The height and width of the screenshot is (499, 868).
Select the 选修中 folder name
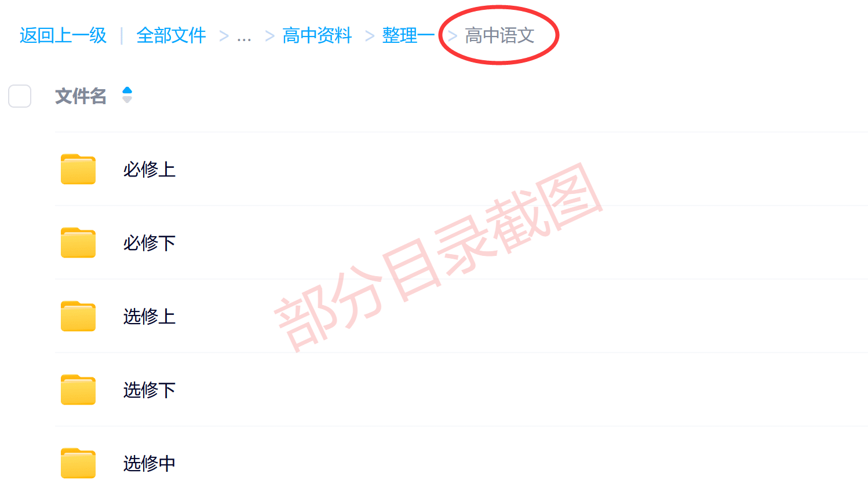pyautogui.click(x=149, y=464)
